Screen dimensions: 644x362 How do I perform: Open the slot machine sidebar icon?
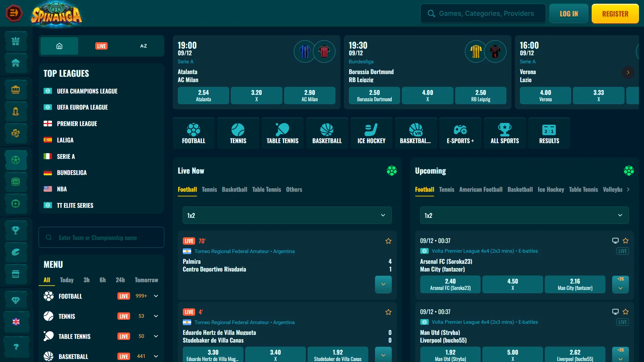coord(16,89)
